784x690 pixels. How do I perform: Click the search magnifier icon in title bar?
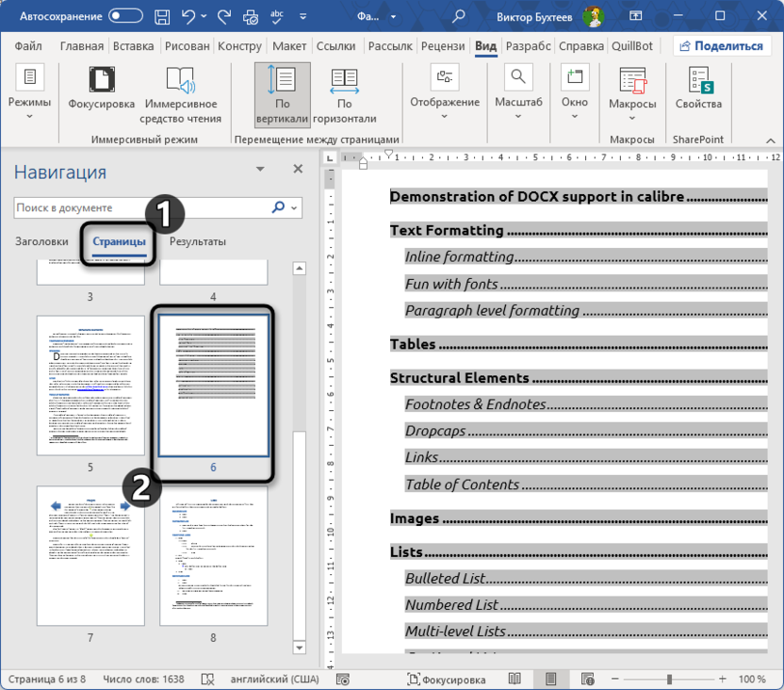pyautogui.click(x=459, y=17)
